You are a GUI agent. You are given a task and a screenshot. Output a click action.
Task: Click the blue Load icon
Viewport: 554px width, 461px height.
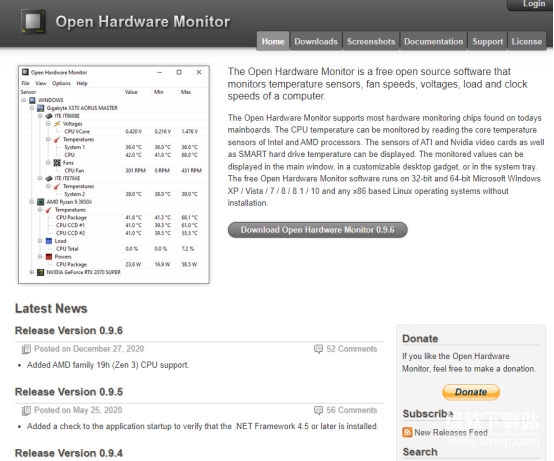point(49,241)
